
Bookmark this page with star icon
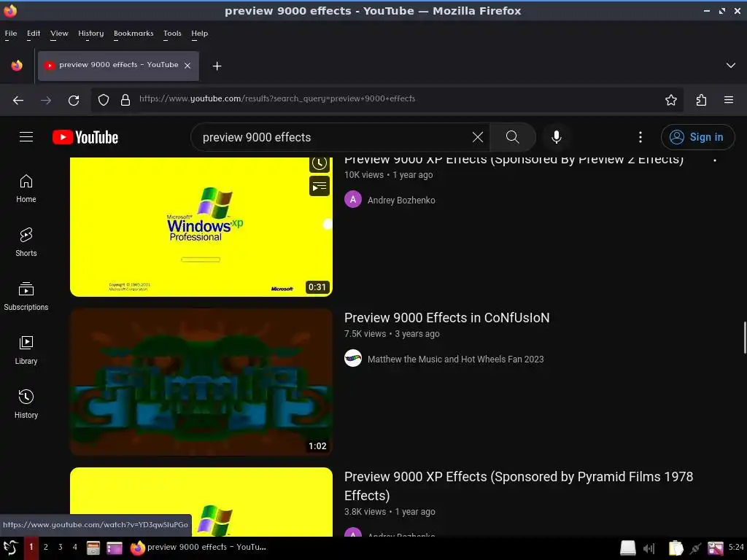click(x=671, y=100)
